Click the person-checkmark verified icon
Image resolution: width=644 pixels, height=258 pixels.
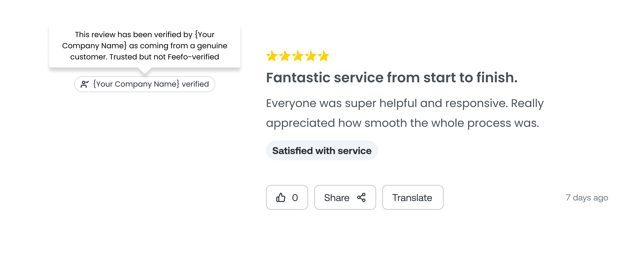[x=84, y=84]
